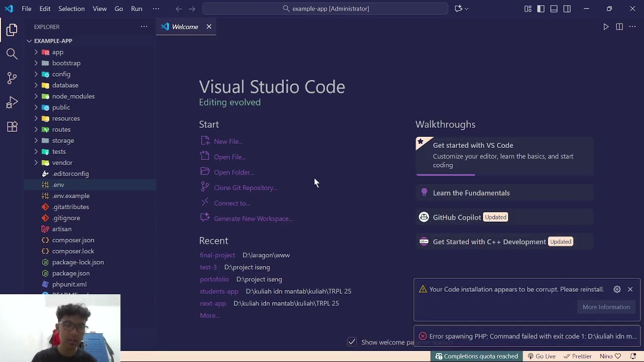
Task: Close the Welcome tab
Action: (x=209, y=27)
